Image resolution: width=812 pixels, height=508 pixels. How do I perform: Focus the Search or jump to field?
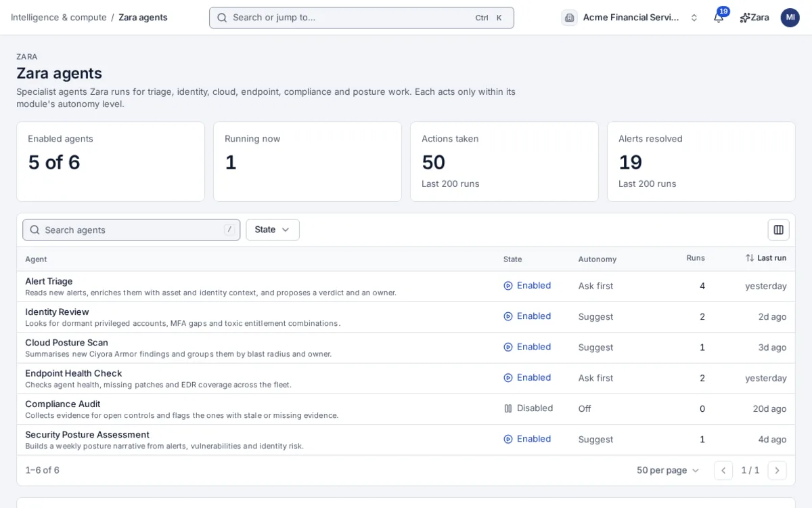[x=361, y=18]
